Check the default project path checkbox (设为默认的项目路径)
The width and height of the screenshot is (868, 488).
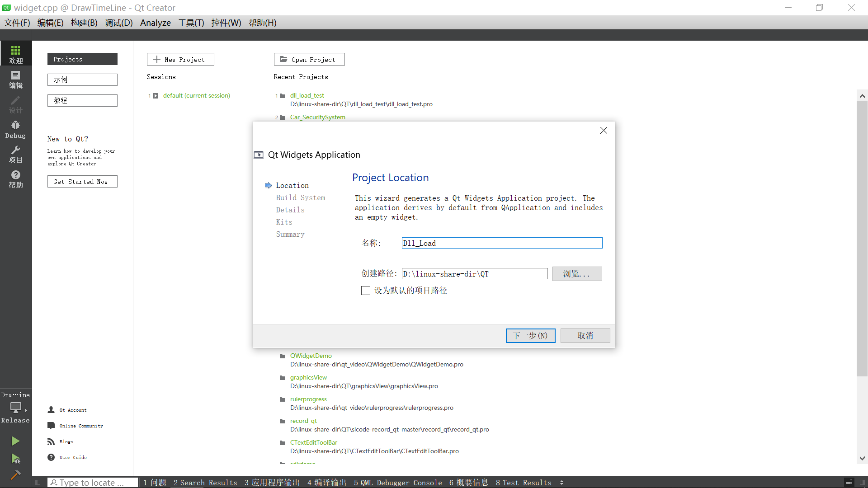coord(366,291)
